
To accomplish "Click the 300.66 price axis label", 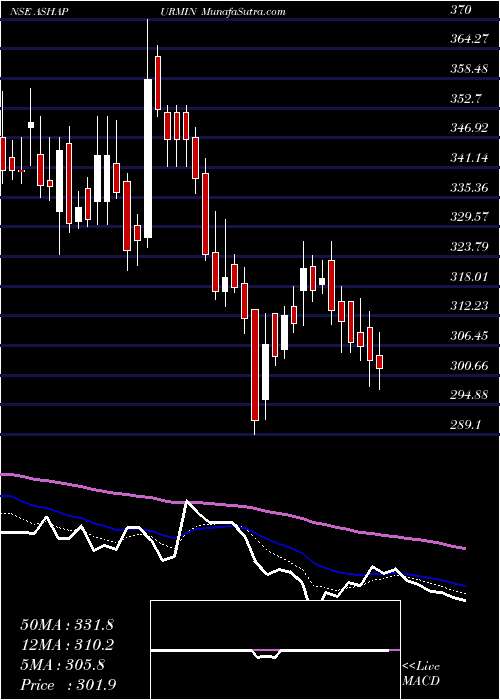I will click(467, 366).
